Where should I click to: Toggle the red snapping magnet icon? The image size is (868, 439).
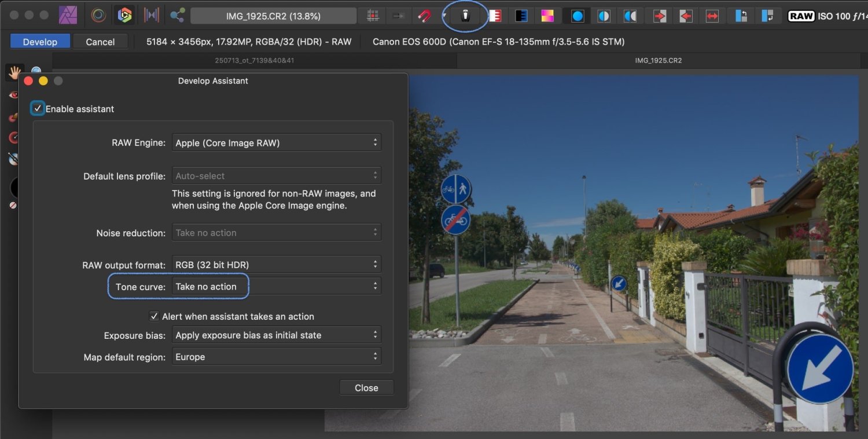pyautogui.click(x=424, y=16)
